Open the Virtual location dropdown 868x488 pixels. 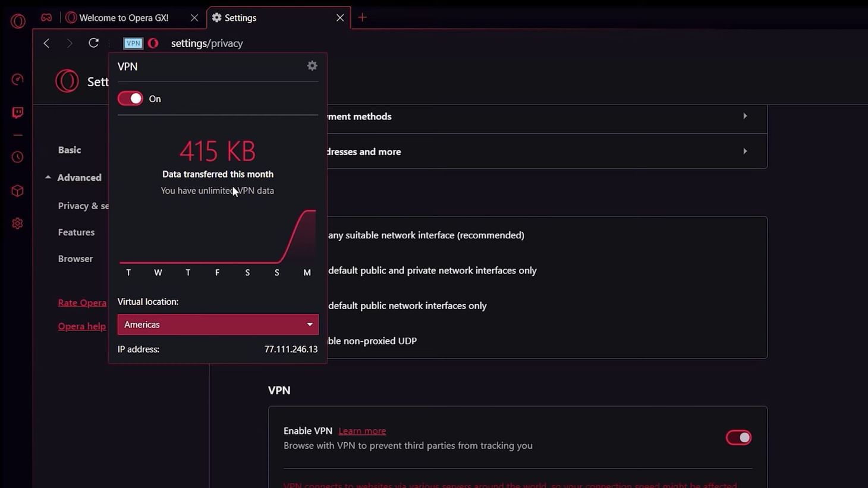point(217,324)
